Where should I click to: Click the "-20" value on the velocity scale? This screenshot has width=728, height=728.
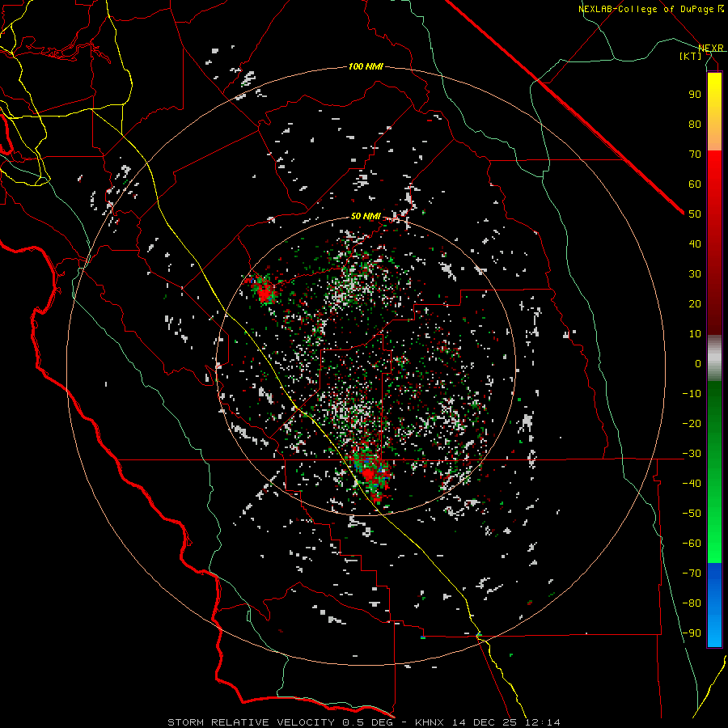pos(692,424)
